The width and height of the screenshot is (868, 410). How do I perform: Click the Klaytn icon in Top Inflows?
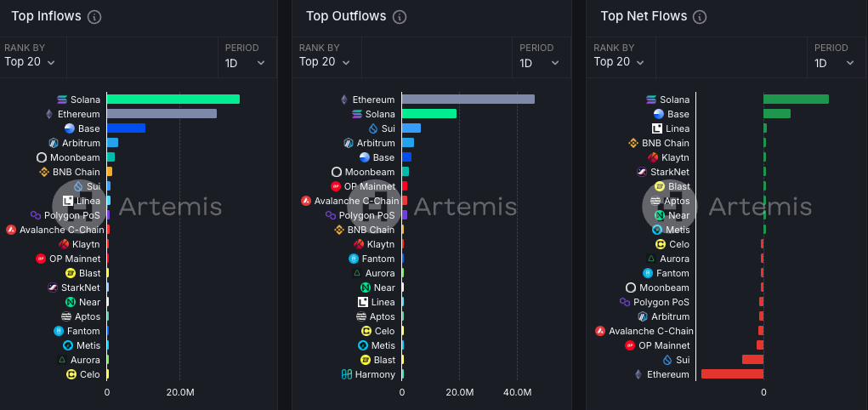click(64, 244)
